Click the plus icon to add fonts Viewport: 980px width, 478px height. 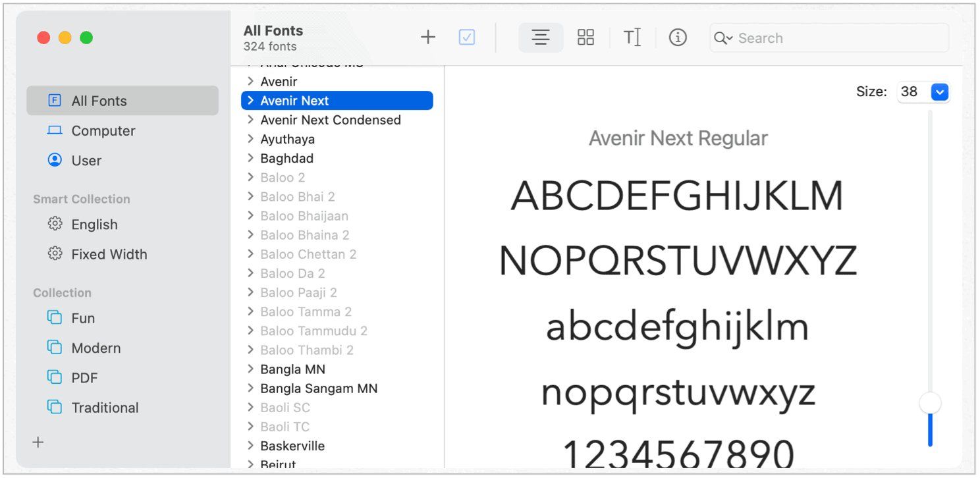[428, 38]
